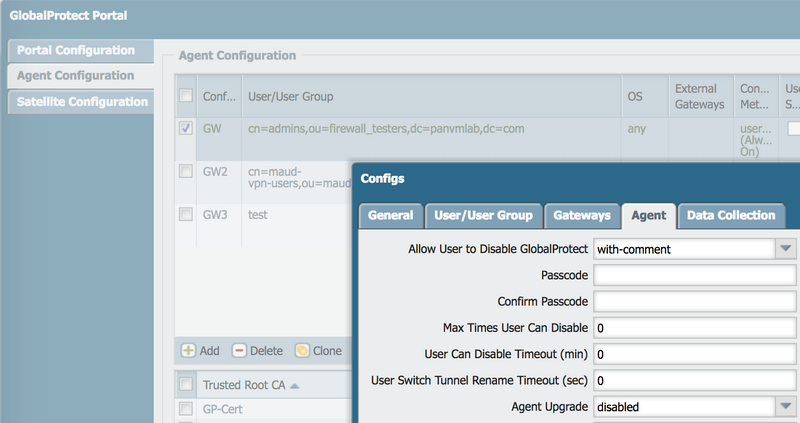Click the Clone icon button
Viewport: 800px width, 423px height.
click(302, 351)
